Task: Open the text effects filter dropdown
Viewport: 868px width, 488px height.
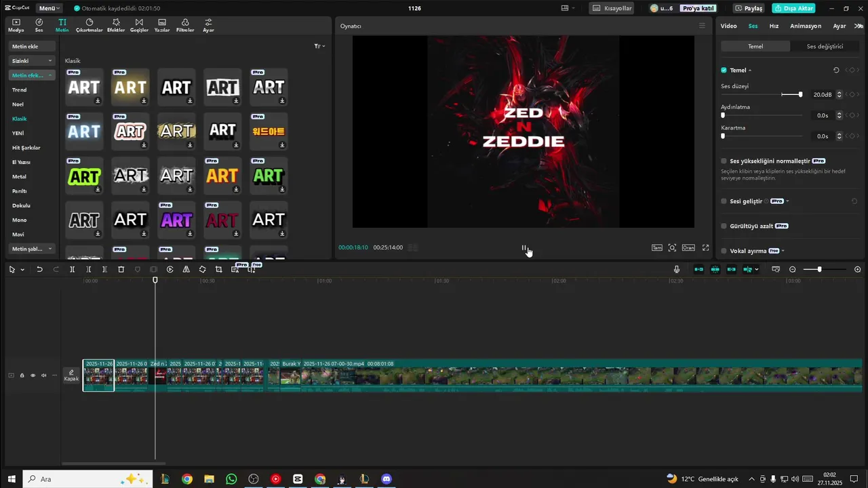Action: (x=319, y=46)
